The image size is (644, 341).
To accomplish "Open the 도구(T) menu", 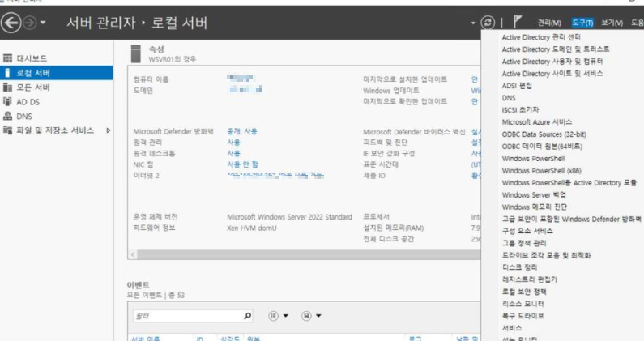I will click(x=582, y=23).
